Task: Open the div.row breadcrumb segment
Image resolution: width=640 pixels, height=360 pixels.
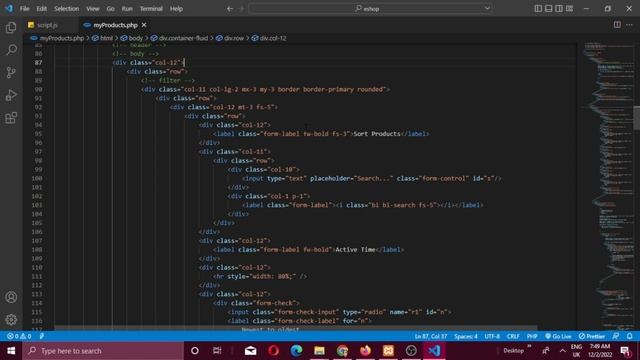Action: [230, 38]
